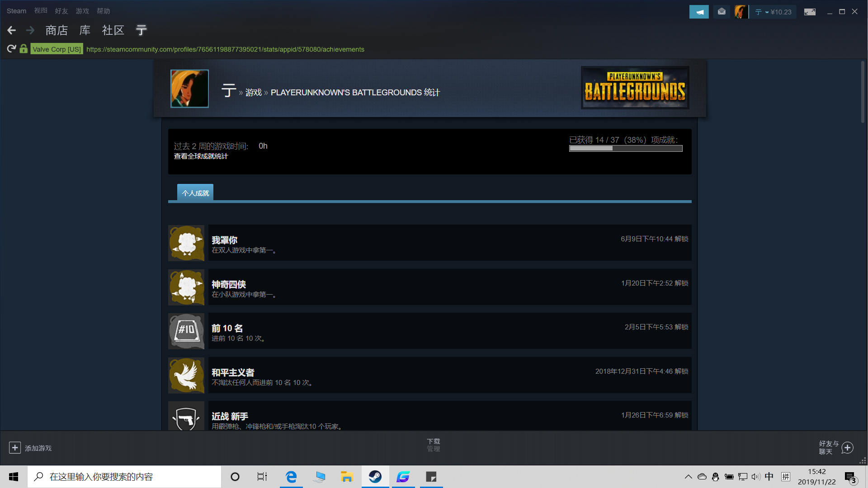
Task: Click the page vertical scrollbar
Action: pyautogui.click(x=863, y=92)
